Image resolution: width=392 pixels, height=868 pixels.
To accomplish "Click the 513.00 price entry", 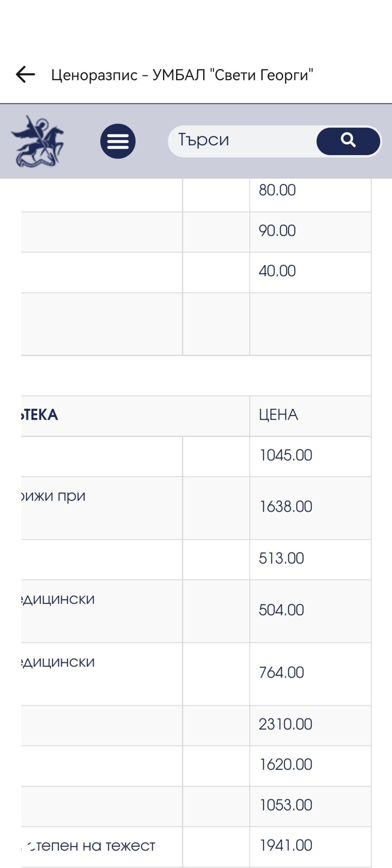I will [310, 559].
